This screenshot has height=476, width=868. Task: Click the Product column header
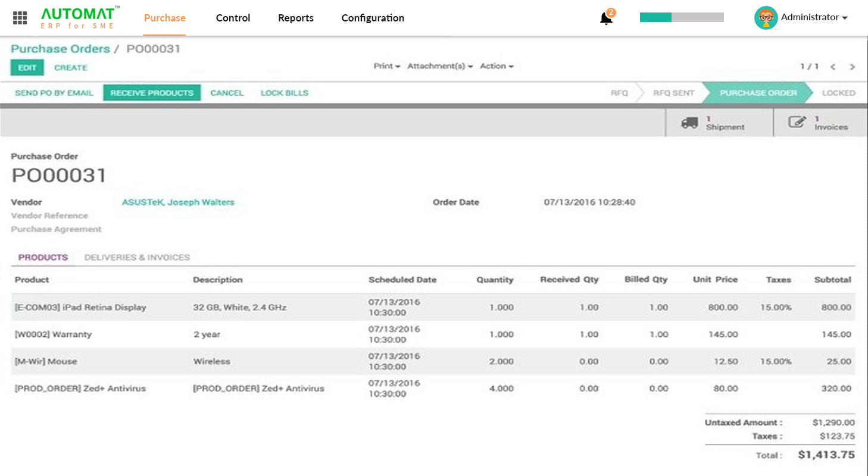tap(32, 280)
